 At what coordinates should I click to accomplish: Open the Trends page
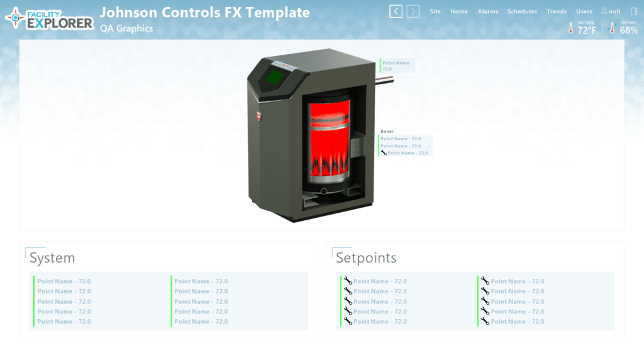click(x=557, y=11)
